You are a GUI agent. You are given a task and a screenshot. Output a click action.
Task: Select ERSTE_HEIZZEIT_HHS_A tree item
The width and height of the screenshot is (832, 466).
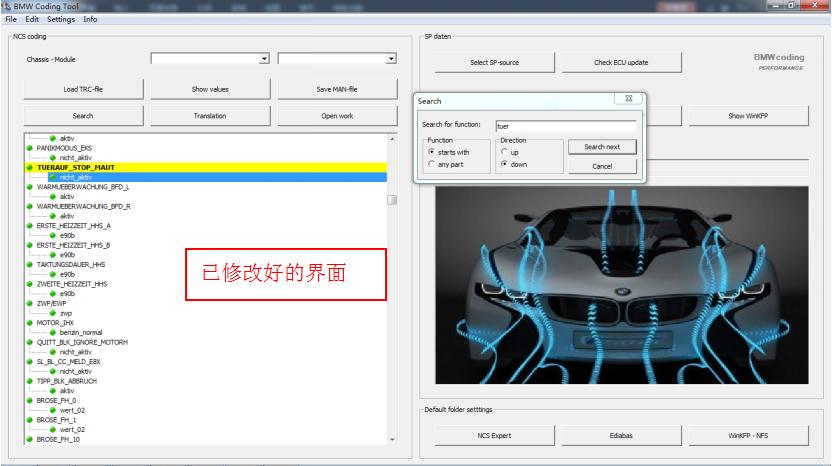[73, 226]
